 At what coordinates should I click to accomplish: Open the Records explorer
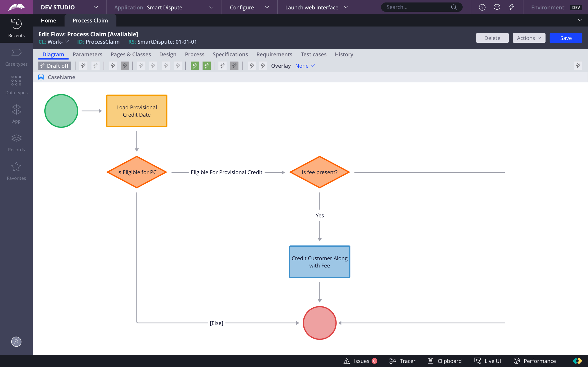point(16,142)
